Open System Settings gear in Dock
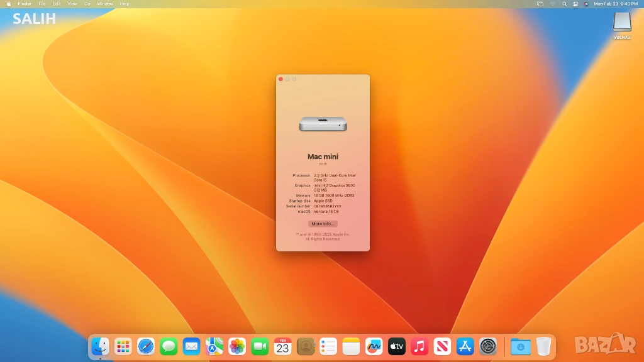Viewport: 644px width, 362px height. pos(488,346)
